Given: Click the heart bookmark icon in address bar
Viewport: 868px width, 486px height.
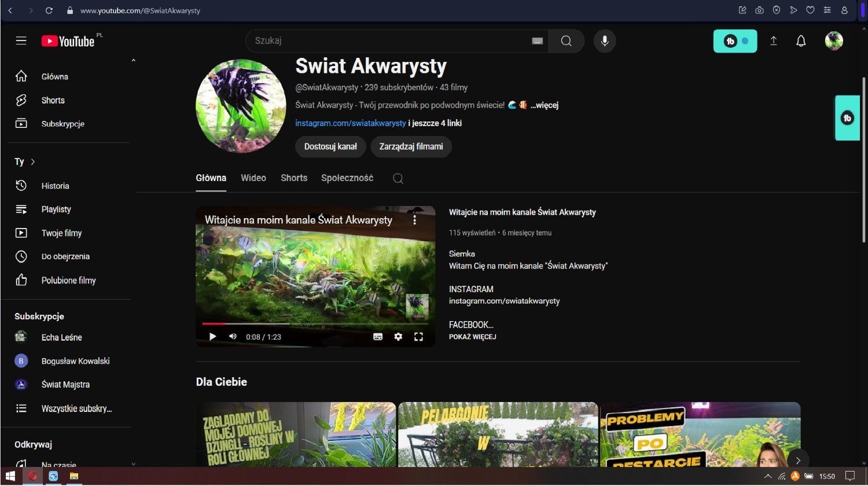Looking at the screenshot, I should [x=810, y=10].
